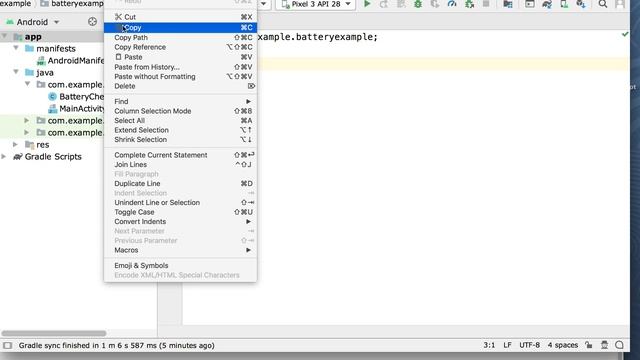Collapse the java folder arrow
640x360 pixels.
tap(16, 72)
